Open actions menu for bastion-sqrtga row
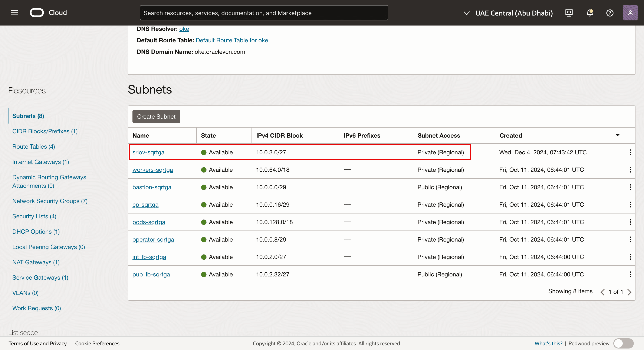 point(630,187)
